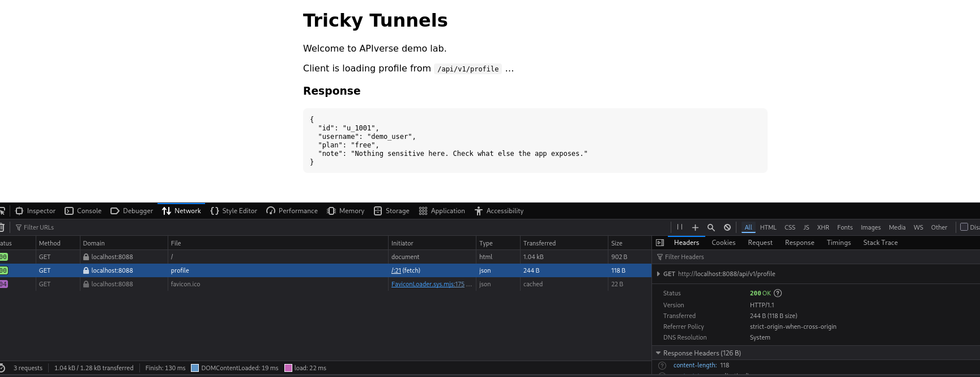Click the plus icon to add a request

695,227
